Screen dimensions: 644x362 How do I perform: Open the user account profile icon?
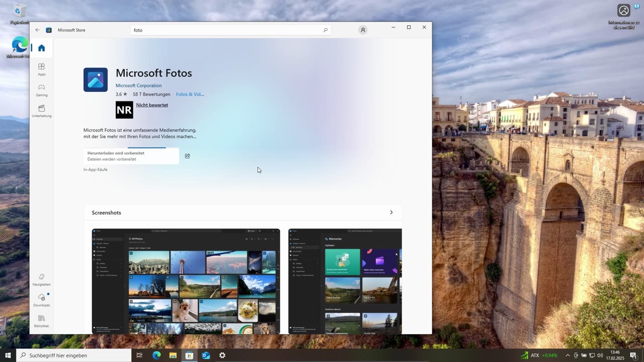[x=363, y=30]
